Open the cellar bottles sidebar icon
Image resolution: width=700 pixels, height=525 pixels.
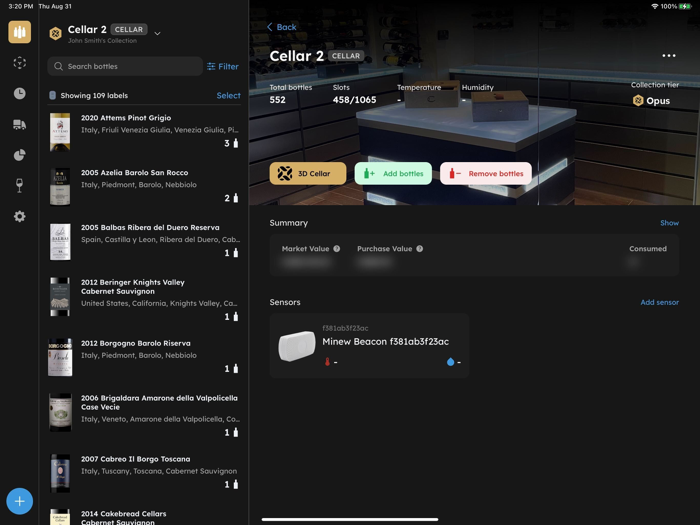20,32
